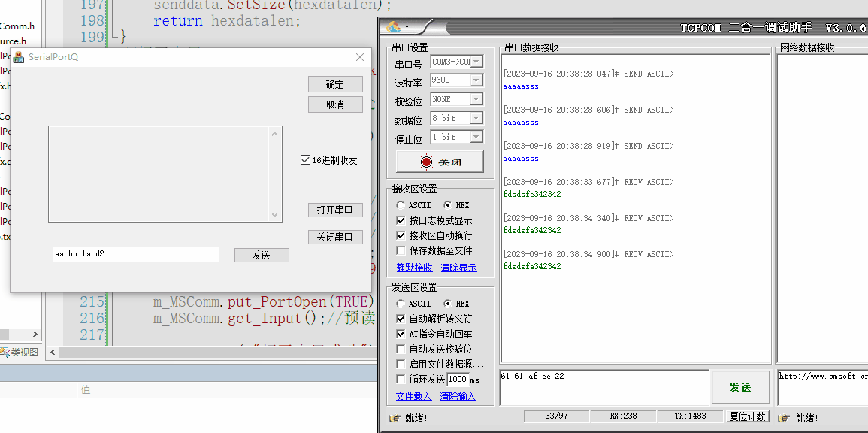Viewport: 868px width, 433px height.
Task: Click the 文件载入 link
Action: click(413, 396)
